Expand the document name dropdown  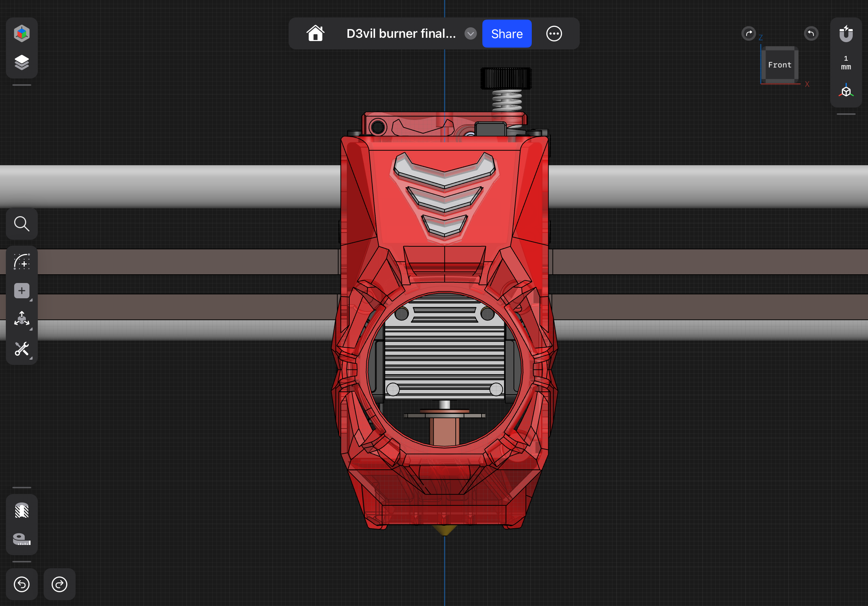tap(470, 34)
